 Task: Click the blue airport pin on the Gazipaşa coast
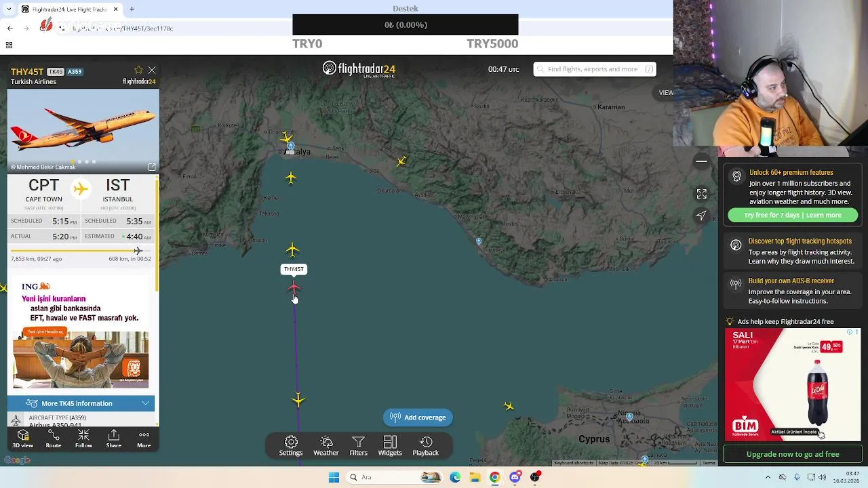click(479, 241)
